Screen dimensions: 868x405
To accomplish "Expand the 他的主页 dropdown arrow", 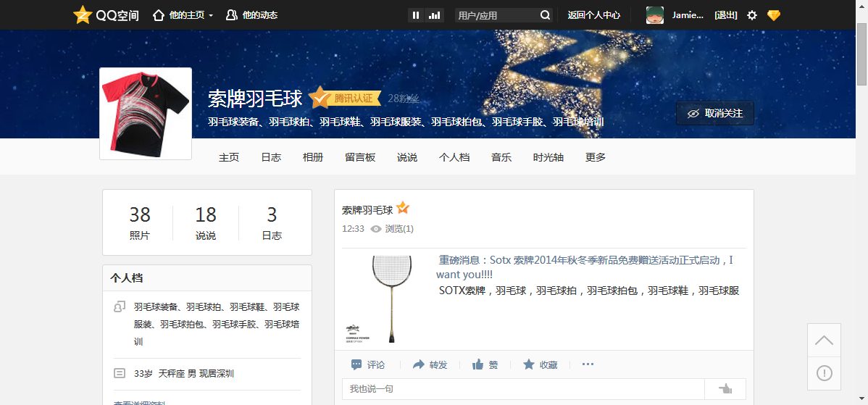I will coord(211,16).
